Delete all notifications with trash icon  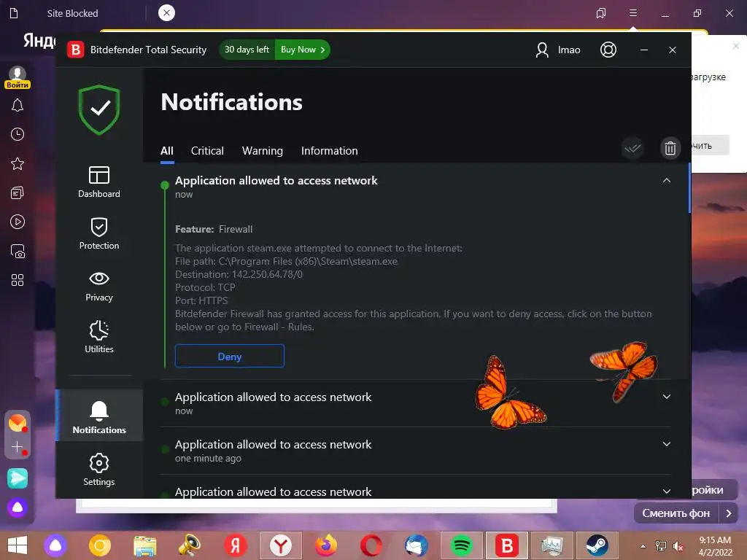pos(670,149)
